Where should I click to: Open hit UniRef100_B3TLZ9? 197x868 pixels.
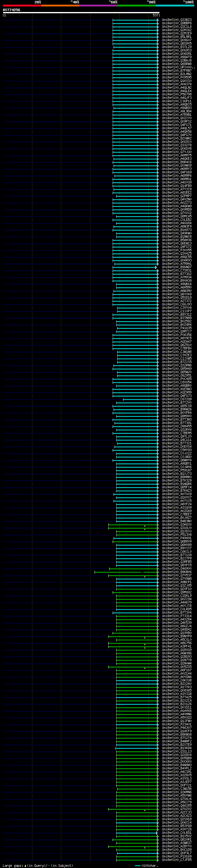[x=177, y=47]
